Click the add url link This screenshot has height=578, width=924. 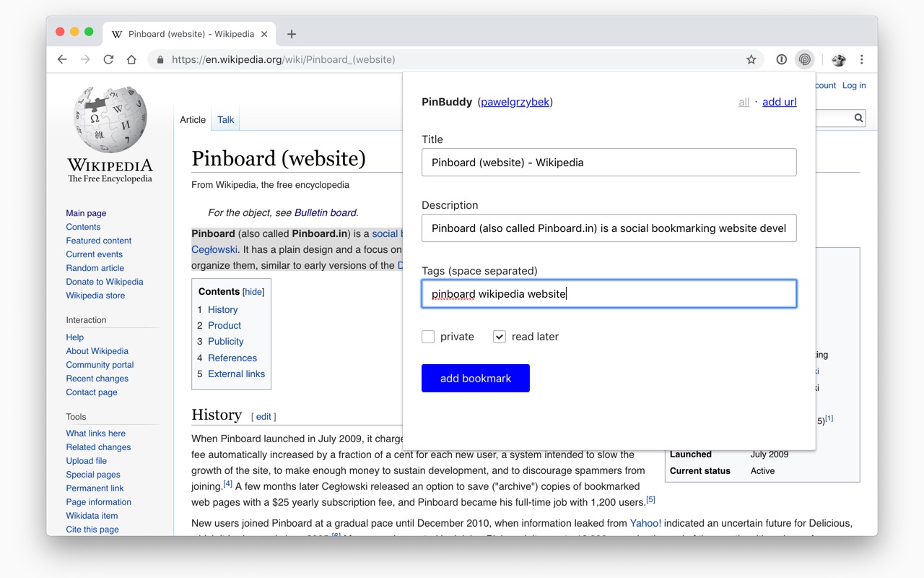pyautogui.click(x=780, y=102)
